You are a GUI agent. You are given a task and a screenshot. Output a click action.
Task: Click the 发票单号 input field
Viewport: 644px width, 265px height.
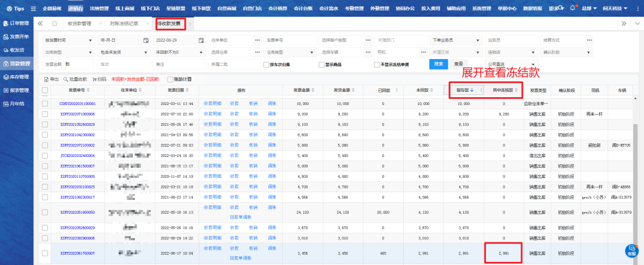tap(289, 40)
